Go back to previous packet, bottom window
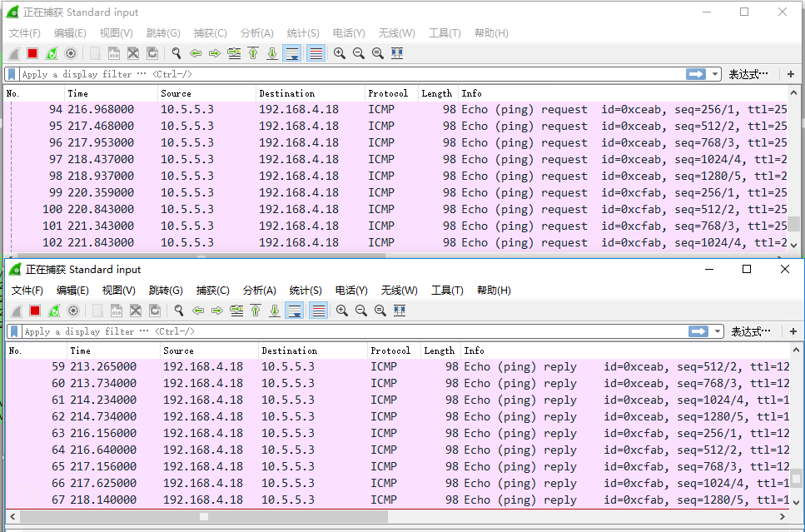The height and width of the screenshot is (532, 805). [197, 311]
